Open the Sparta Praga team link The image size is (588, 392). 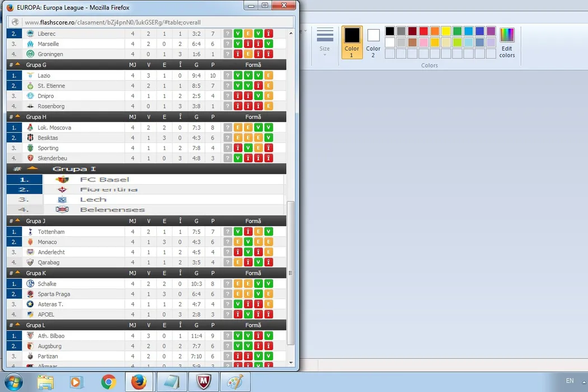click(54, 295)
